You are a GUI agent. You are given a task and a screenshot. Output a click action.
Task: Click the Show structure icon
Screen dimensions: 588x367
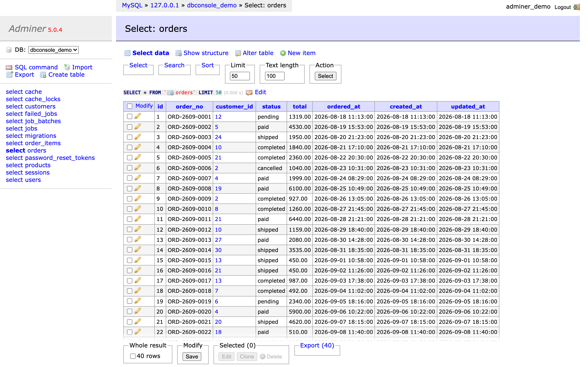(179, 53)
